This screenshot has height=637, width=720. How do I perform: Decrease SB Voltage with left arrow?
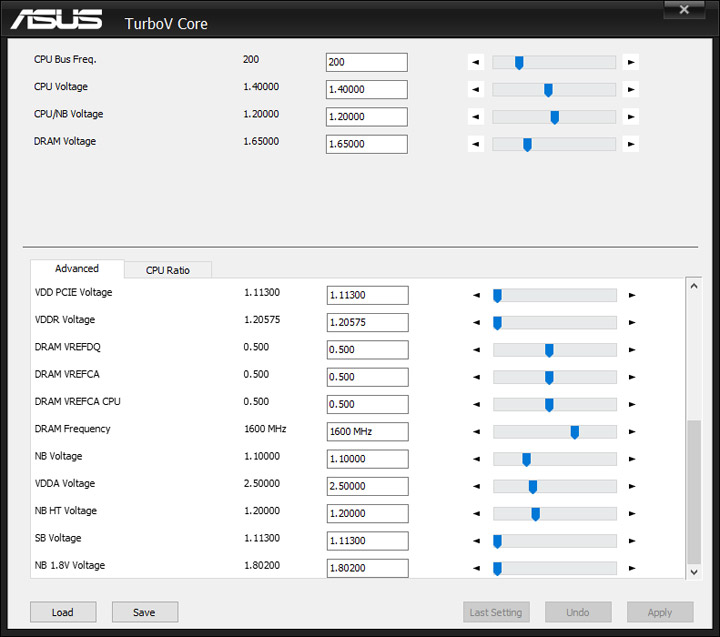(x=477, y=541)
